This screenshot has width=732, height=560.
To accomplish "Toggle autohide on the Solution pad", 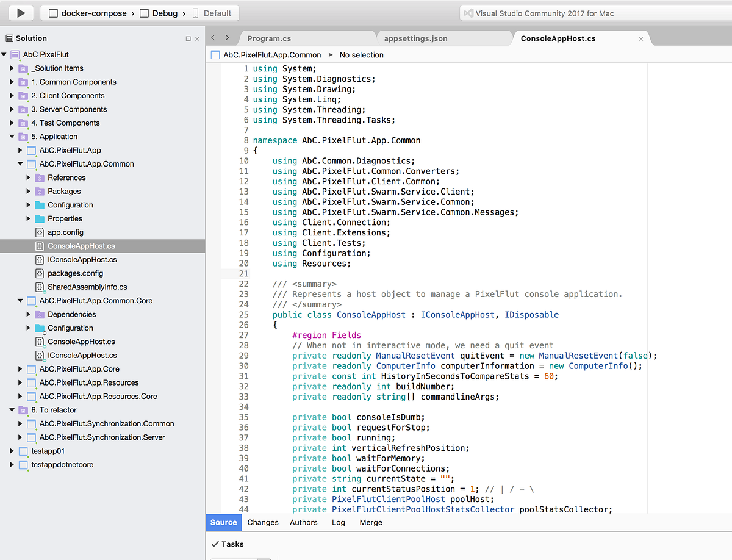I will (188, 38).
